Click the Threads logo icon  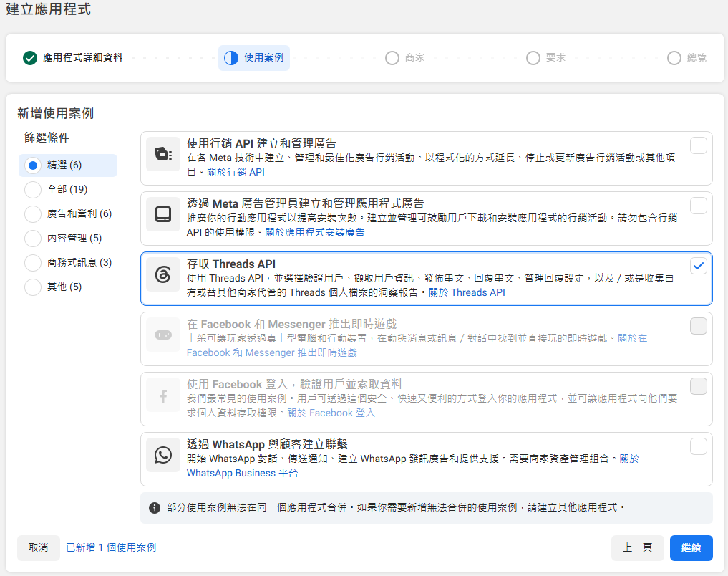pos(163,274)
